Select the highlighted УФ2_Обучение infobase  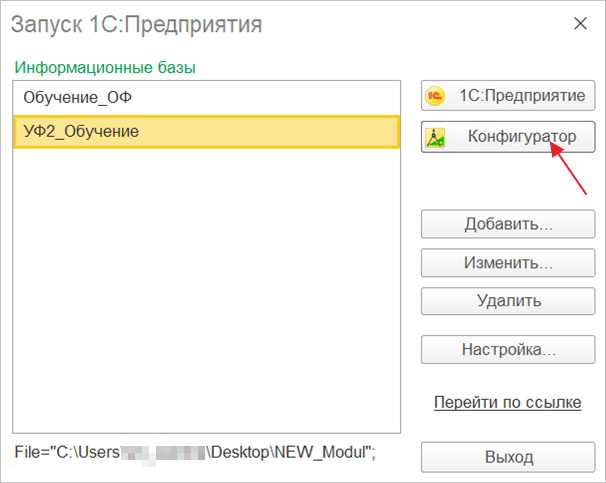[81, 131]
